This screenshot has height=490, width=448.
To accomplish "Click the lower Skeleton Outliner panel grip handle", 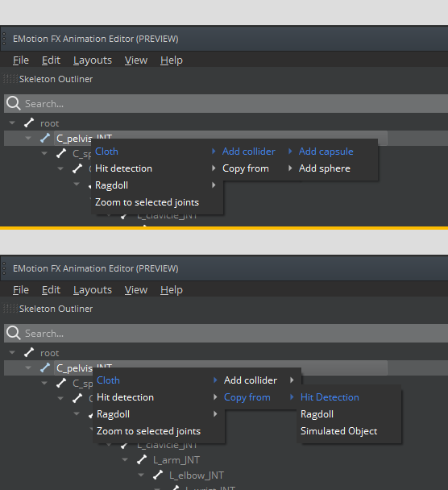I will pos(10,308).
